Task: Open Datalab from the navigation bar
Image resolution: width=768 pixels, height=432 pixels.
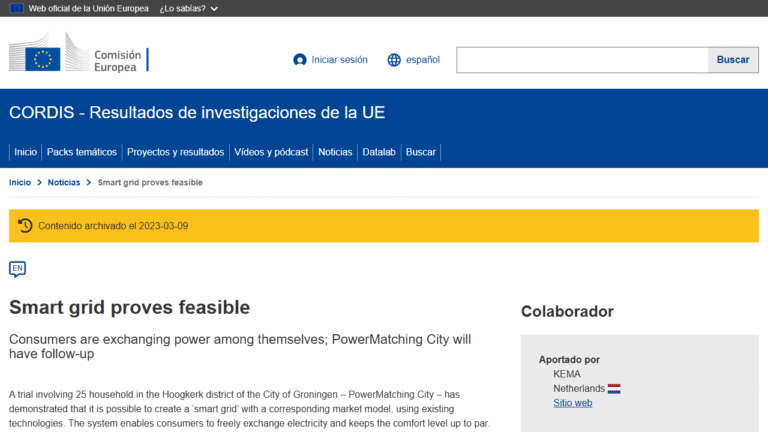Action: tap(379, 152)
